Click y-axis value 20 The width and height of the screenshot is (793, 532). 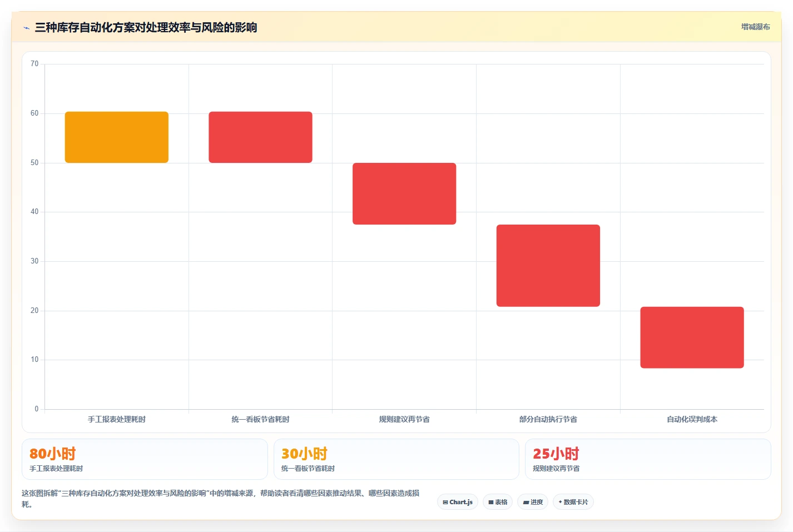[x=34, y=311]
